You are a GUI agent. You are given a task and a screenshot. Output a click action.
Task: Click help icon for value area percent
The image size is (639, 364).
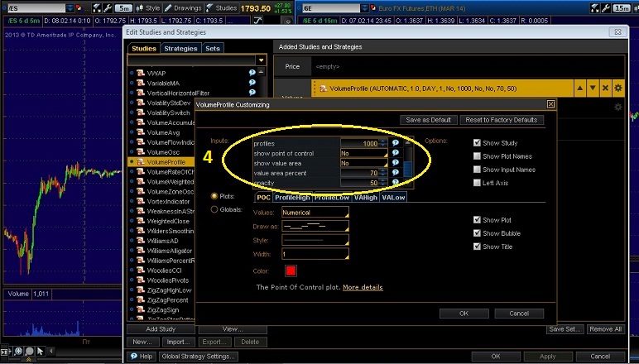[395, 173]
